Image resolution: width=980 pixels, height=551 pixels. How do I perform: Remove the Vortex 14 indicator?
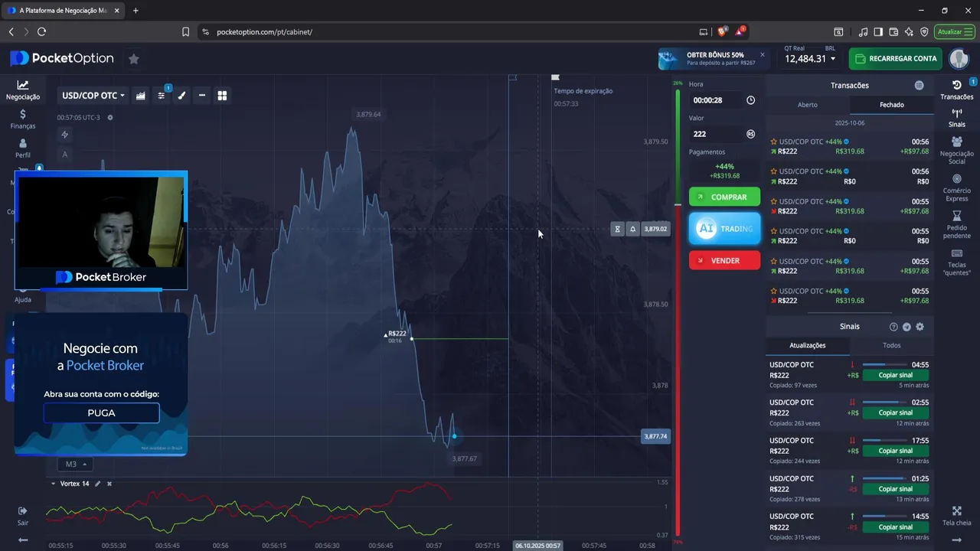pos(109,484)
